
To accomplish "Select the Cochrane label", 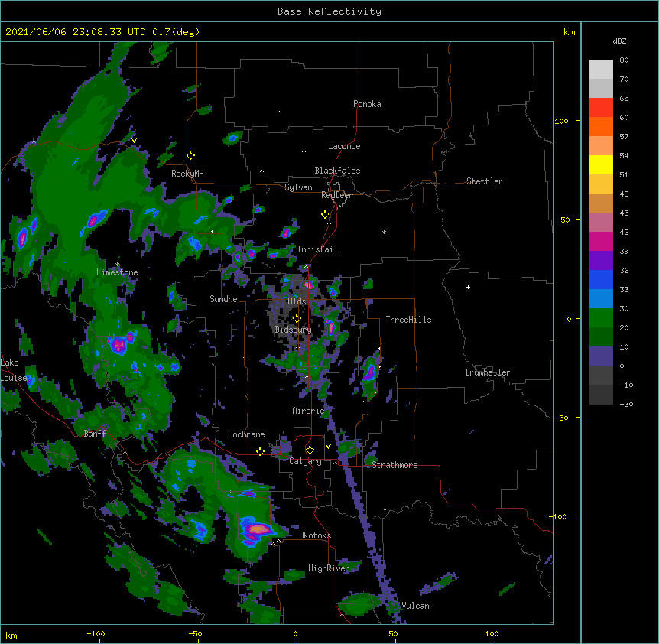I will (x=246, y=434).
